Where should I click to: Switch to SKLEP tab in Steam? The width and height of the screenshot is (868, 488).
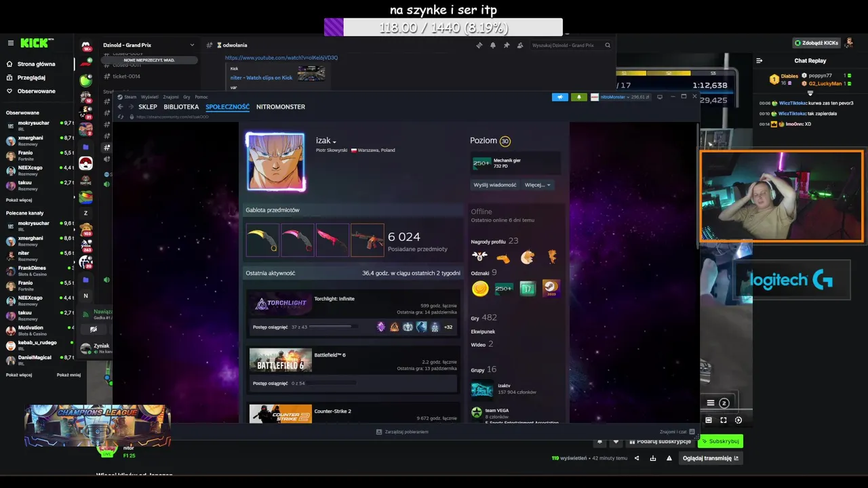click(x=148, y=106)
